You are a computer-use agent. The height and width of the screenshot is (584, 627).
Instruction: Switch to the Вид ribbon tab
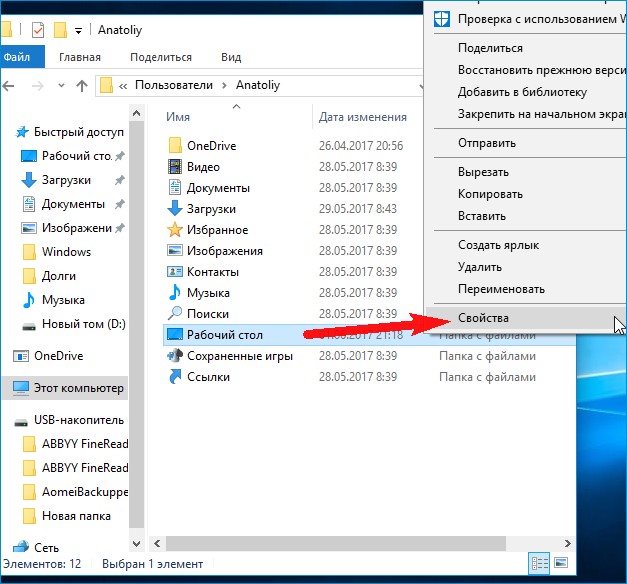click(231, 58)
